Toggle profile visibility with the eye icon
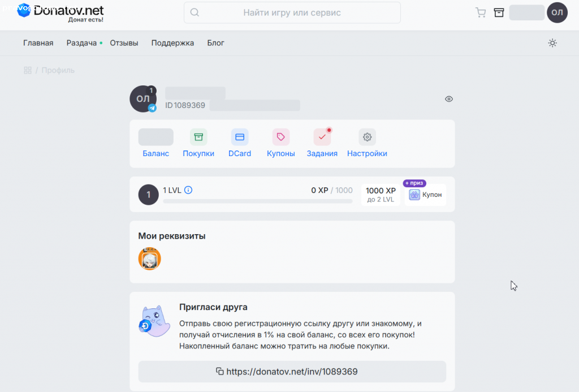 point(448,98)
